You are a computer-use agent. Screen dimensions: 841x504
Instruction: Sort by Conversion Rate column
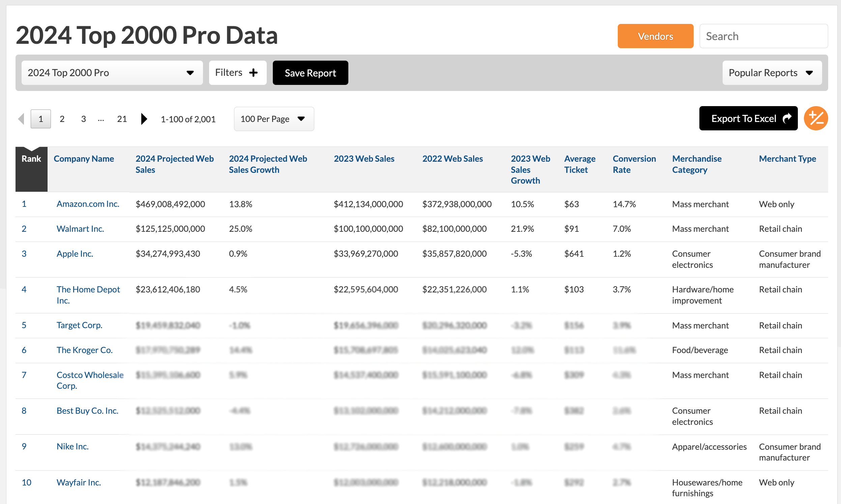coord(634,164)
